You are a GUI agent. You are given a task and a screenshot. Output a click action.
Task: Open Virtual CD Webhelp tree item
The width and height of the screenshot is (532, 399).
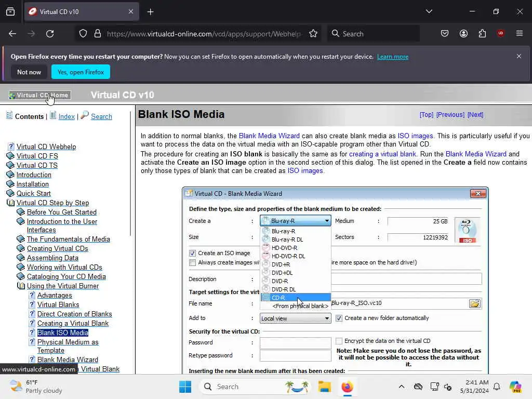click(46, 147)
